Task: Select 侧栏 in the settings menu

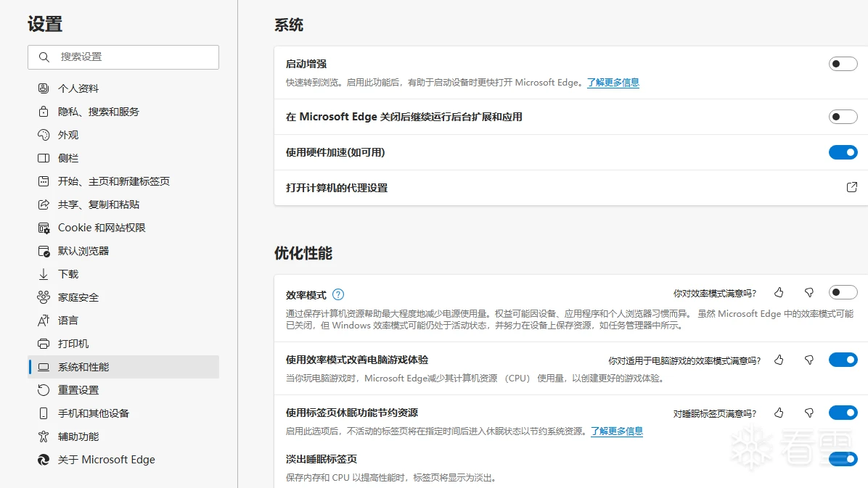Action: coord(123,158)
